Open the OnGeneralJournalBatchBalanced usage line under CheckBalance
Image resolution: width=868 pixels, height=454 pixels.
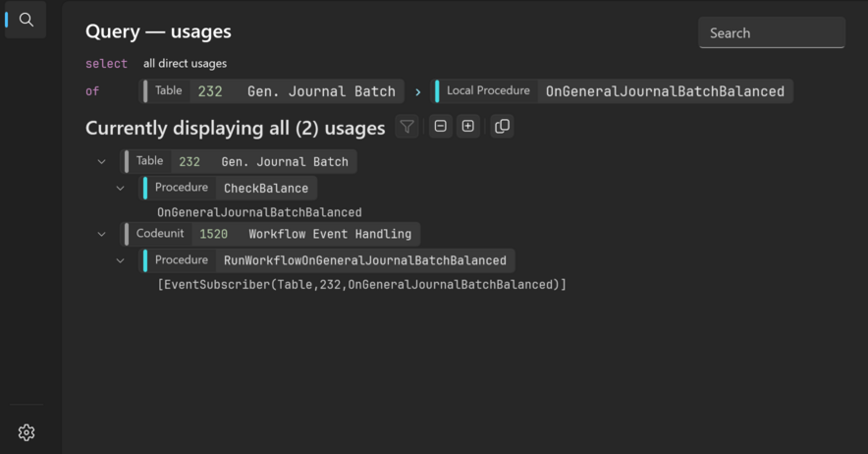[259, 212]
